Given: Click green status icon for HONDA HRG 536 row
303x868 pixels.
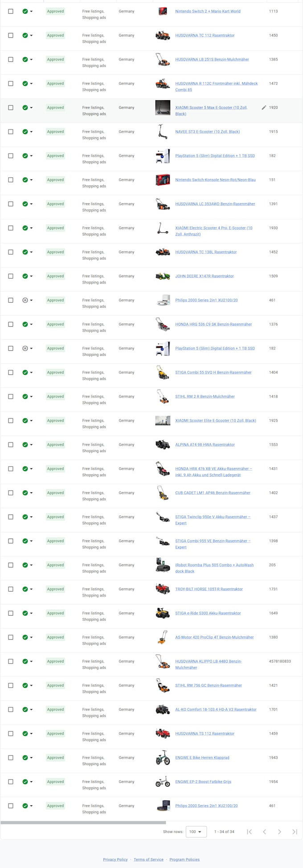Looking at the screenshot, I should coord(25,324).
